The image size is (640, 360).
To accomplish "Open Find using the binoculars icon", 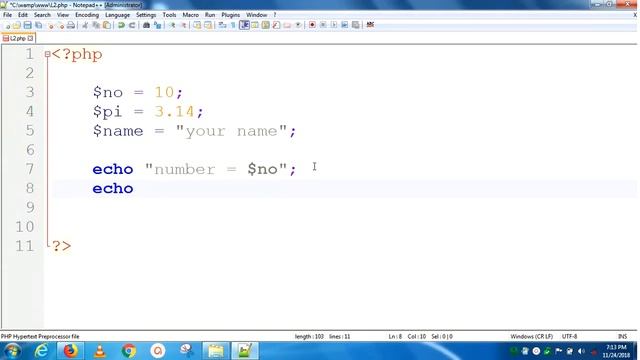I will coord(146,25).
